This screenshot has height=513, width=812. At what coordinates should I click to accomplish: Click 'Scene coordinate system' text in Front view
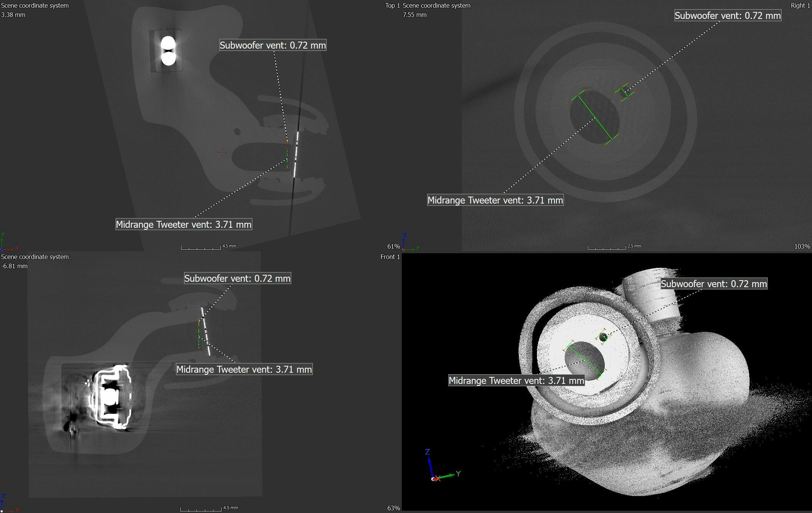[35, 257]
